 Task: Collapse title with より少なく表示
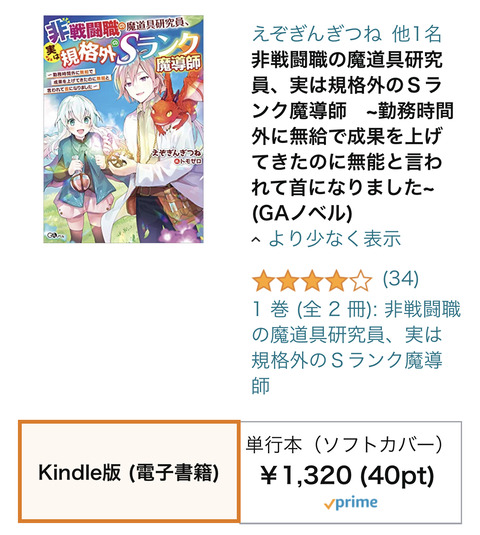tap(335, 238)
